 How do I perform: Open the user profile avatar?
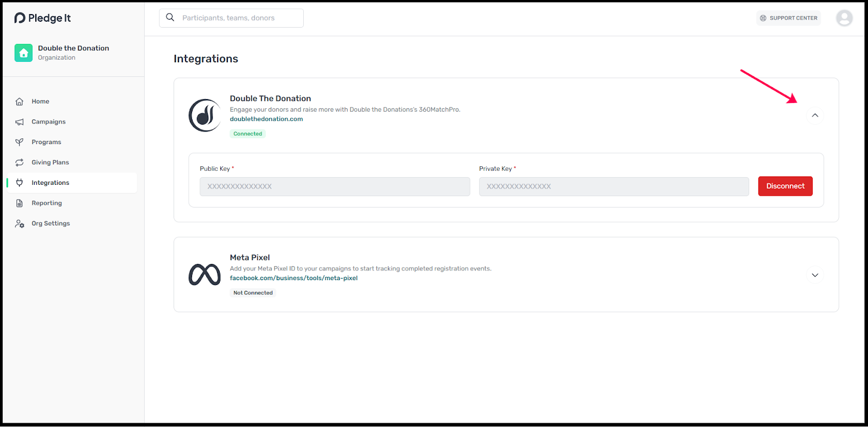844,18
